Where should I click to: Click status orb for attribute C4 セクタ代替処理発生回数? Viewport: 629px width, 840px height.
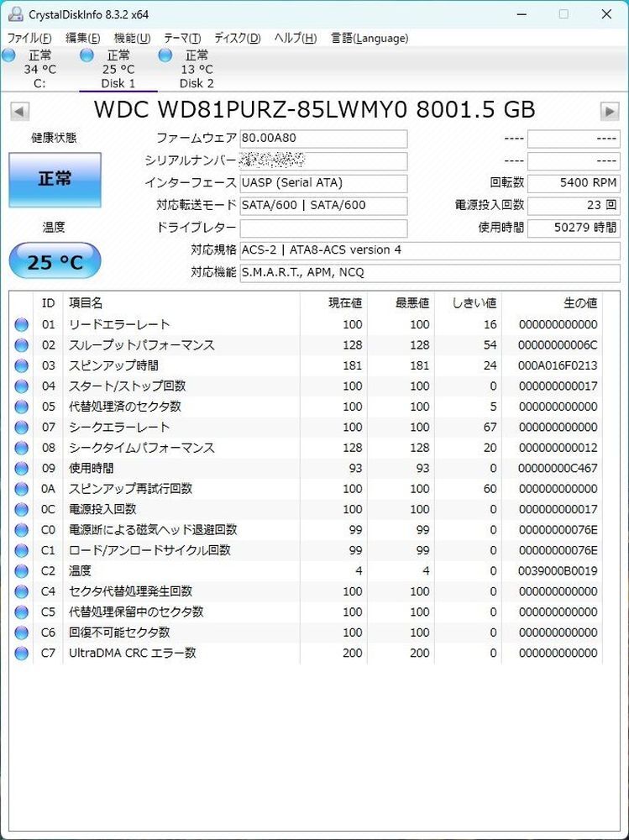coord(22,591)
